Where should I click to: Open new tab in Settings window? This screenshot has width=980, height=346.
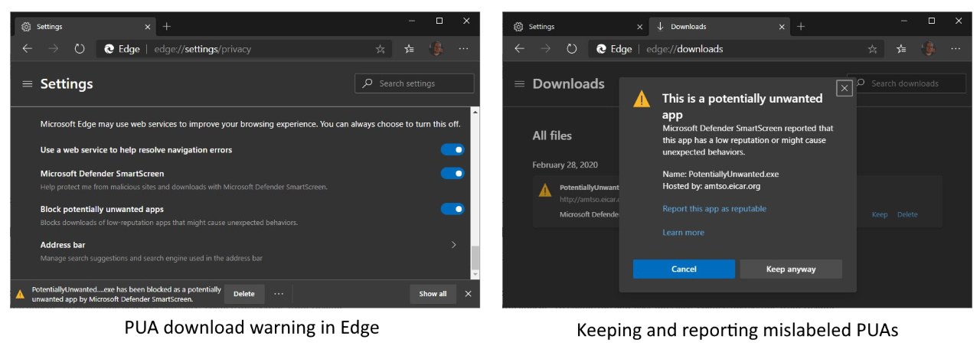point(167,26)
